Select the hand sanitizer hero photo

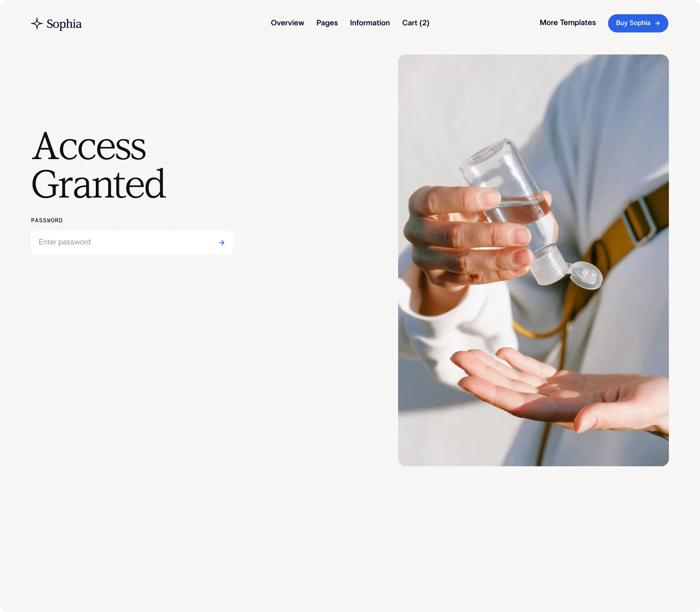click(533, 260)
